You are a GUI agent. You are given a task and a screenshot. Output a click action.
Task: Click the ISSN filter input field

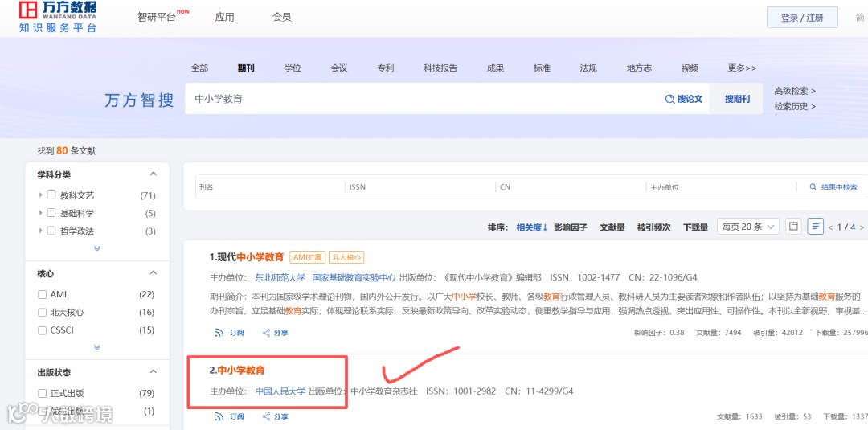click(420, 187)
